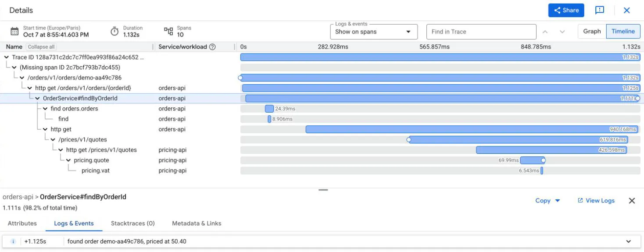The image size is (644, 252).
Task: Click Collapse all button
Action: [x=41, y=47]
